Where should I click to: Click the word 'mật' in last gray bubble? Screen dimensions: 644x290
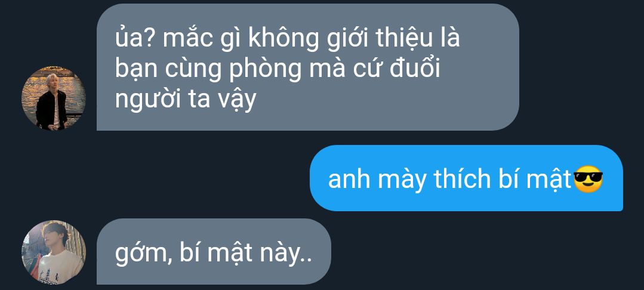pos(230,254)
